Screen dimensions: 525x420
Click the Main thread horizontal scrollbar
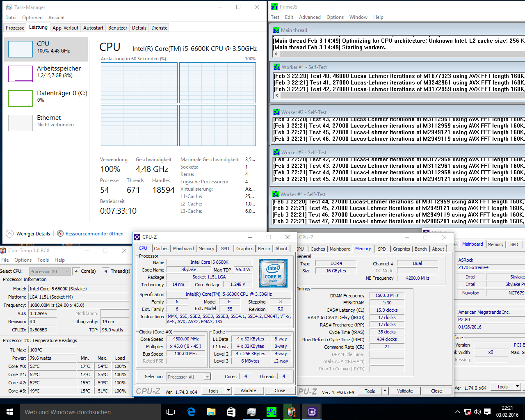tap(399, 54)
